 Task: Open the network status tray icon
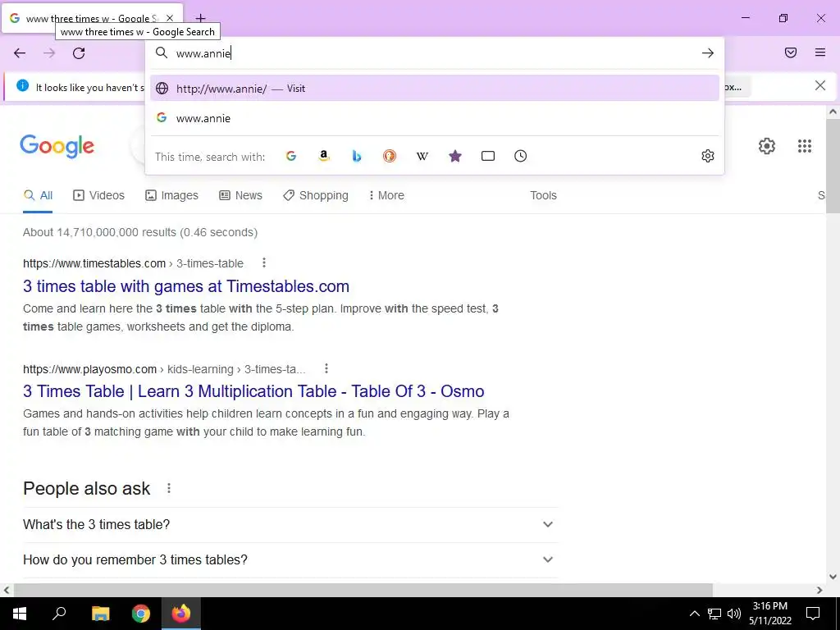point(714,614)
